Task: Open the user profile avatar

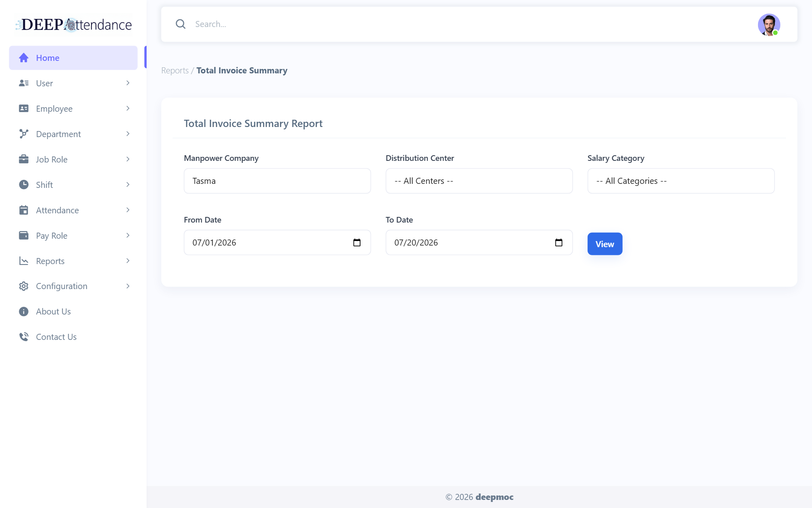Action: click(x=769, y=25)
